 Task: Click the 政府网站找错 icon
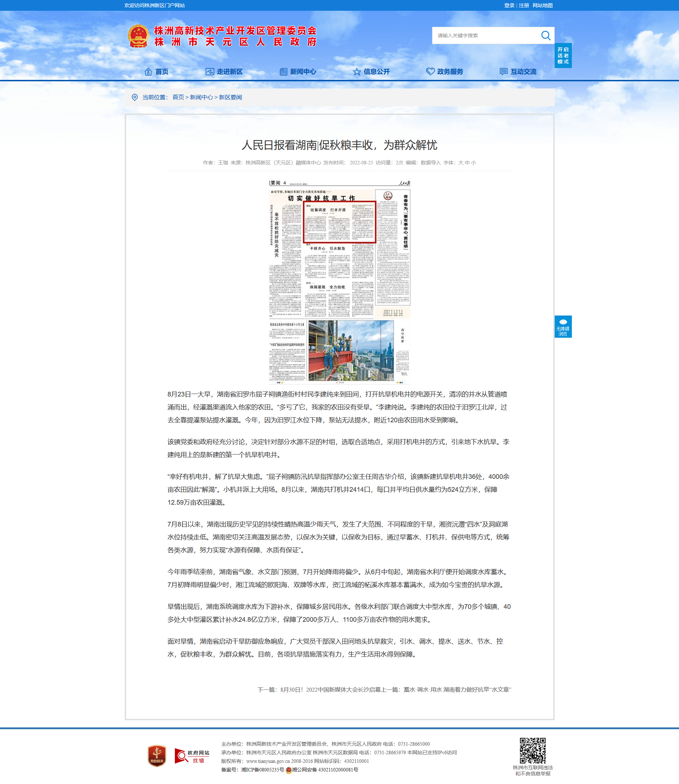(x=192, y=756)
